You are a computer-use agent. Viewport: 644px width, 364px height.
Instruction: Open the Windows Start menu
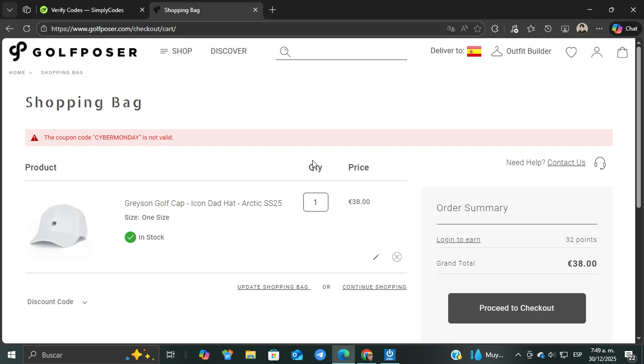point(11,355)
